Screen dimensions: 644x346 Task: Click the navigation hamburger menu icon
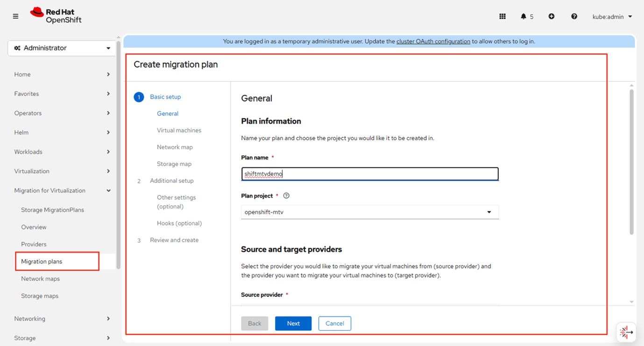point(15,15)
